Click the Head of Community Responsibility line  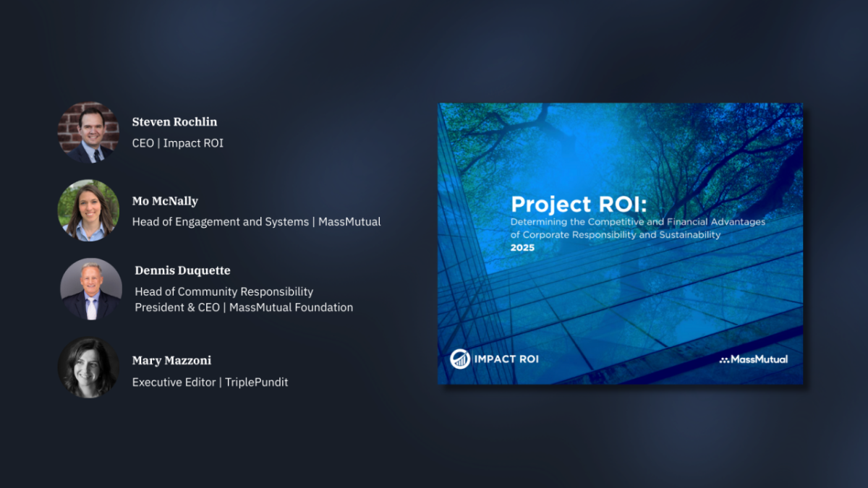pos(224,291)
